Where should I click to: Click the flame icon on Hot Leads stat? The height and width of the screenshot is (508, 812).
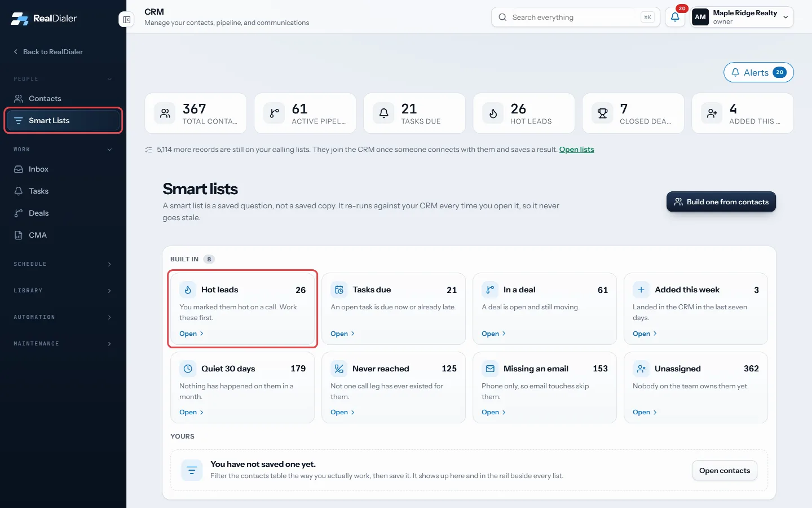(x=493, y=113)
